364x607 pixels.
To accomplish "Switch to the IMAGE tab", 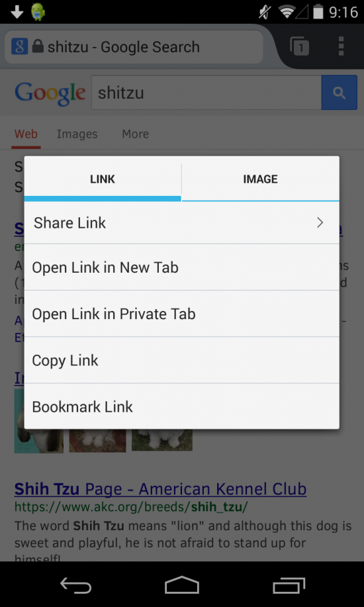I will pos(260,179).
